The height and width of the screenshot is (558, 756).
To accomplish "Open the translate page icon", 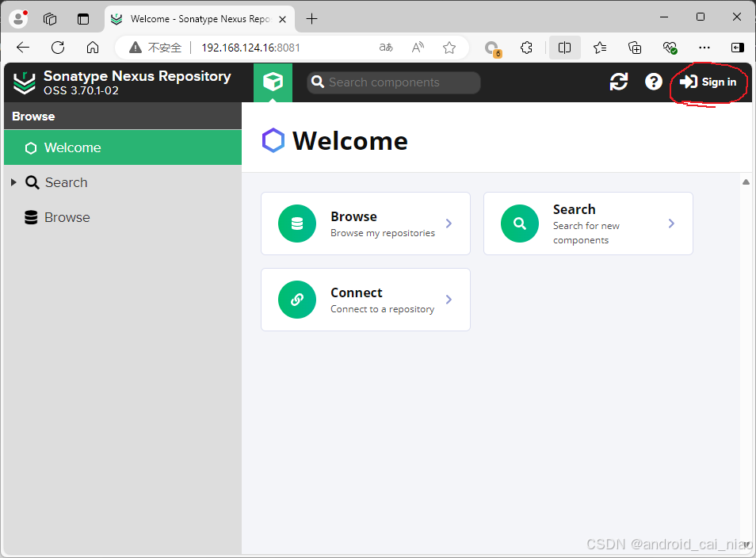I will pyautogui.click(x=386, y=48).
